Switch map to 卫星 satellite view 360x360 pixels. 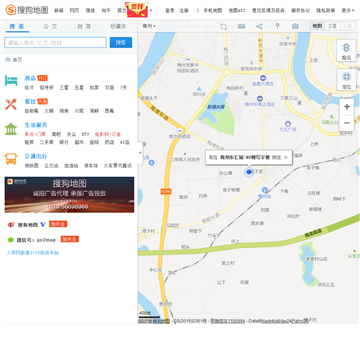(332, 26)
